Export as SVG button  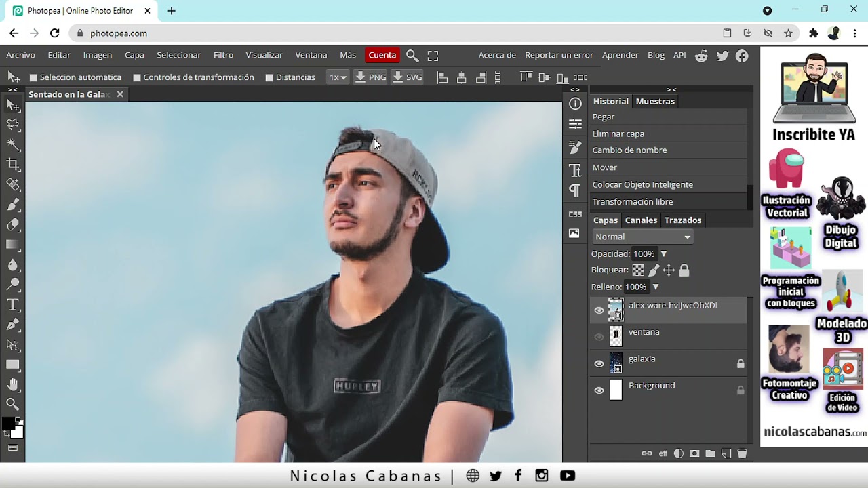408,77
